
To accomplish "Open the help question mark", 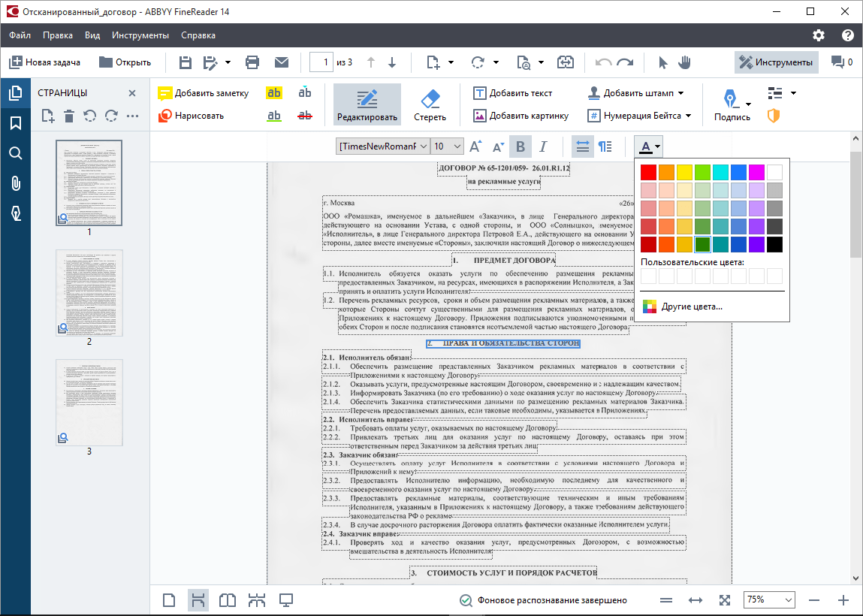I will tap(847, 35).
